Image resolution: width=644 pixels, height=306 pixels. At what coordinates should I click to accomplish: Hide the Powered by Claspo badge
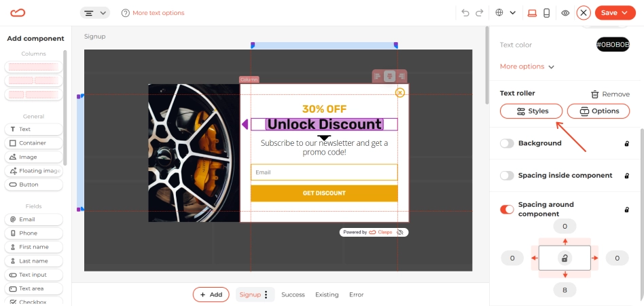(x=400, y=232)
